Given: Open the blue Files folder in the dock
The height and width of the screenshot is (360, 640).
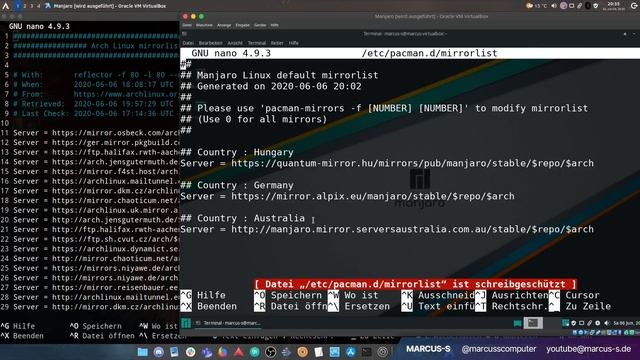Looking at the screenshot, I should [x=142, y=352].
